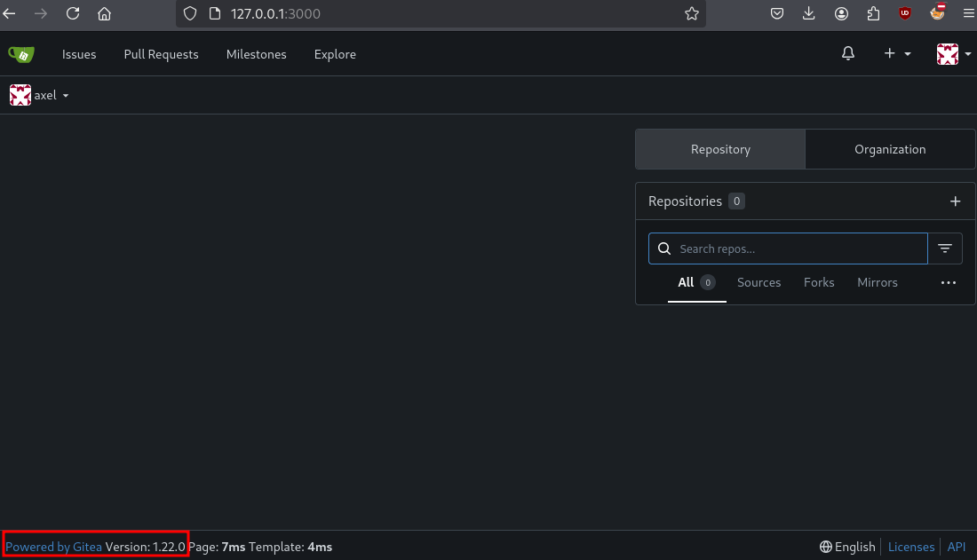Open Pull Requests in the top navigation
This screenshot has height=560, width=977.
(161, 54)
